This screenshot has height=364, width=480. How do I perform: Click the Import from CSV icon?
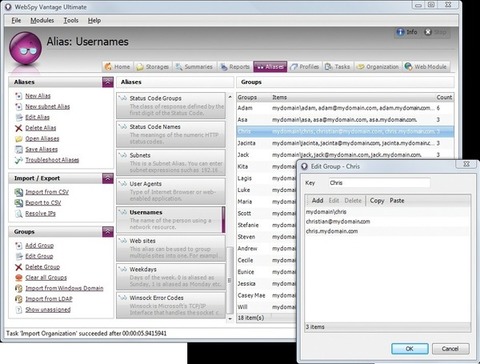[x=19, y=192]
